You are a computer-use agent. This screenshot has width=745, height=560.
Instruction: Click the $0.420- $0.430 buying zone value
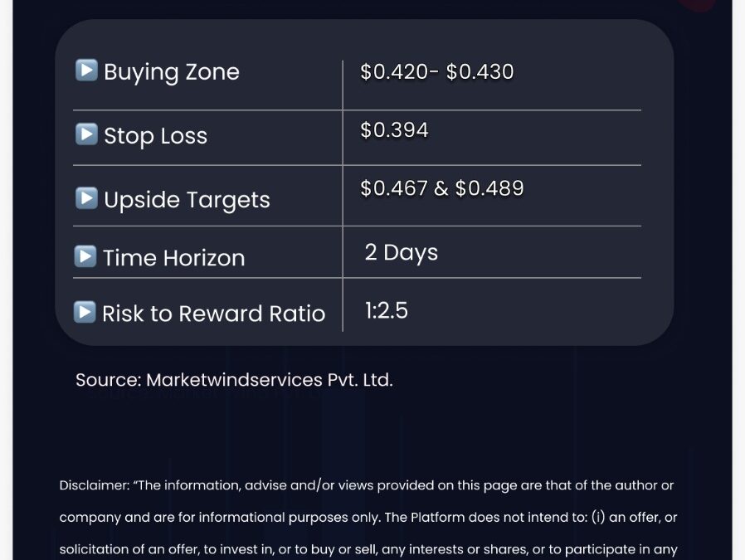click(437, 71)
